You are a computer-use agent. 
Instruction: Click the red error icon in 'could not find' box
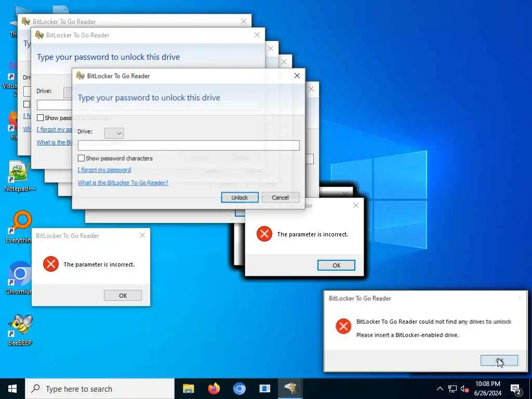(343, 326)
